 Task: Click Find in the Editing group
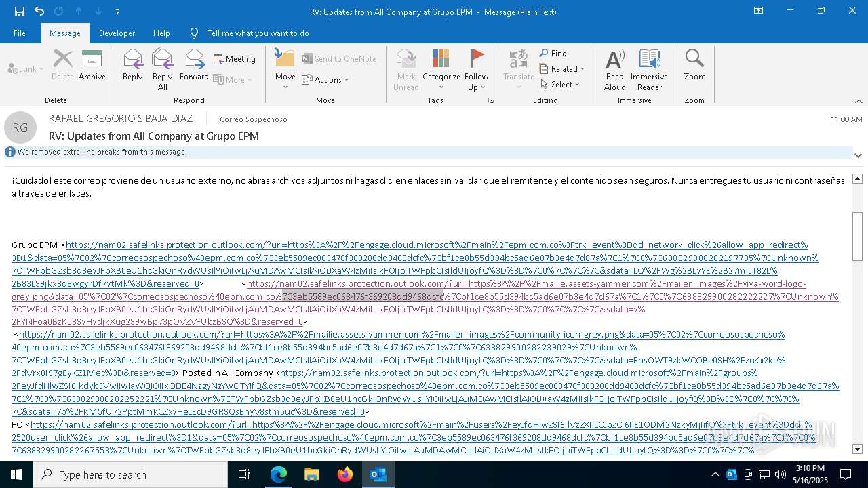coord(553,53)
